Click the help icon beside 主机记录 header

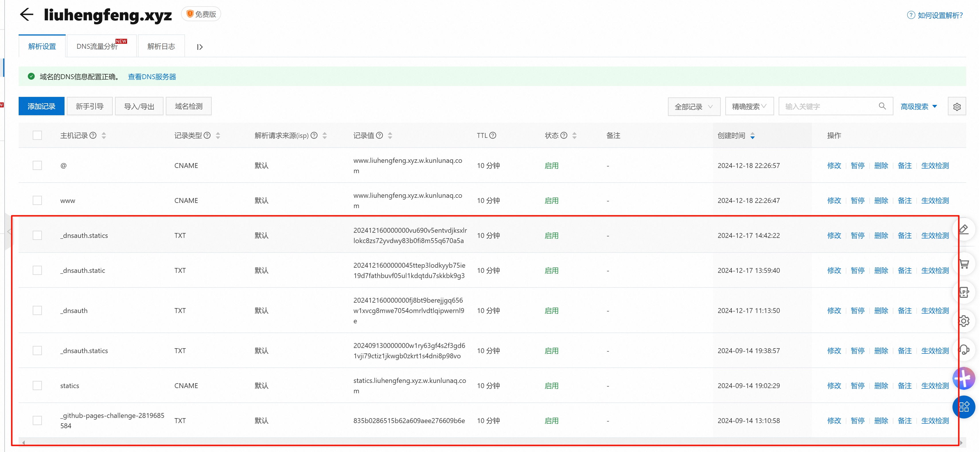pos(93,135)
